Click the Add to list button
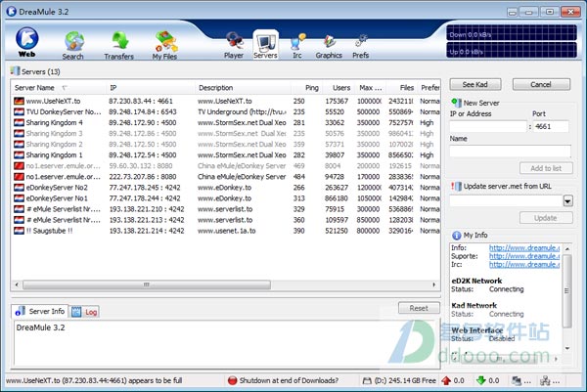 (x=546, y=168)
